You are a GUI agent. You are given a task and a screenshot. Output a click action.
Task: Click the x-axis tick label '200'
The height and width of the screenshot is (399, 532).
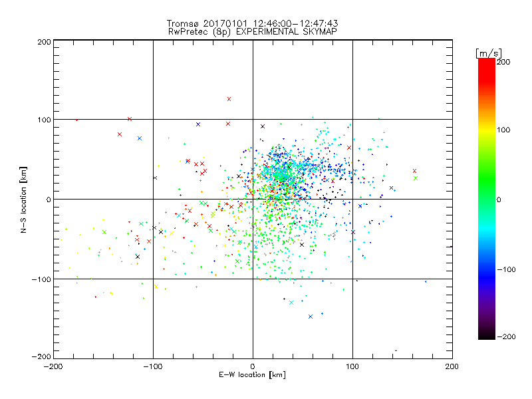[x=452, y=366]
